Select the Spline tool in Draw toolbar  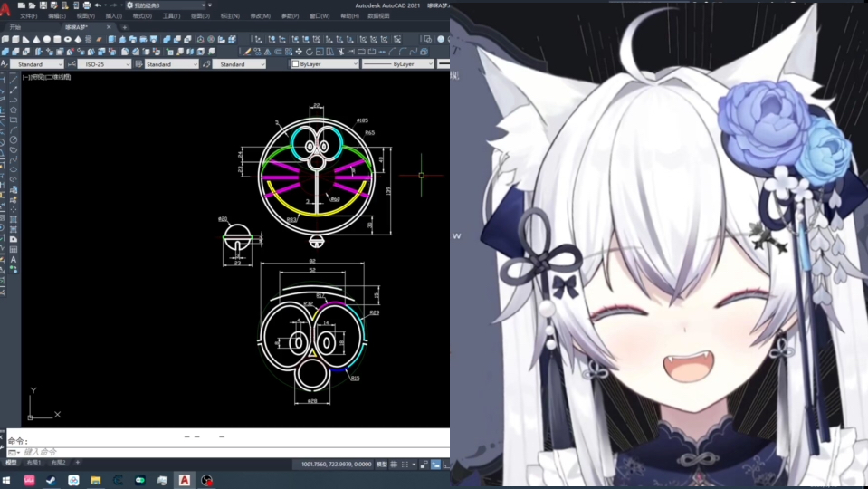click(x=14, y=160)
